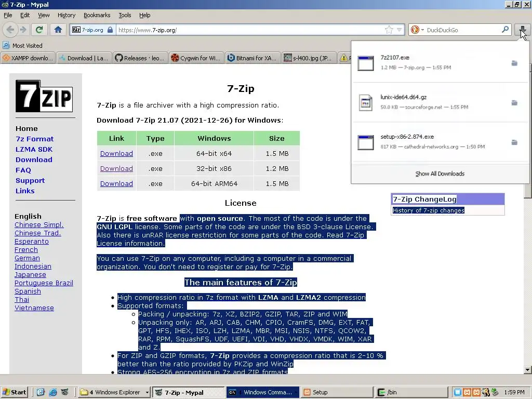Click the 7-zip.org site identity badge
532x399 pixels.
(x=92, y=30)
